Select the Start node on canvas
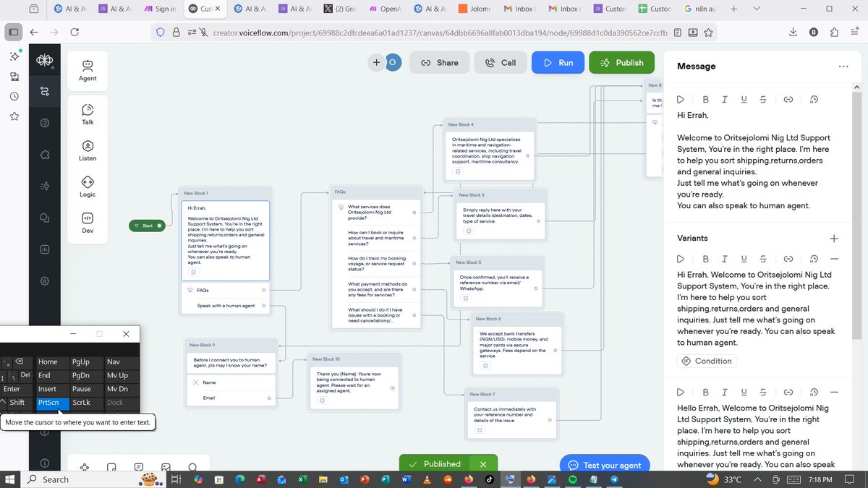The width and height of the screenshot is (868, 488). [x=148, y=226]
